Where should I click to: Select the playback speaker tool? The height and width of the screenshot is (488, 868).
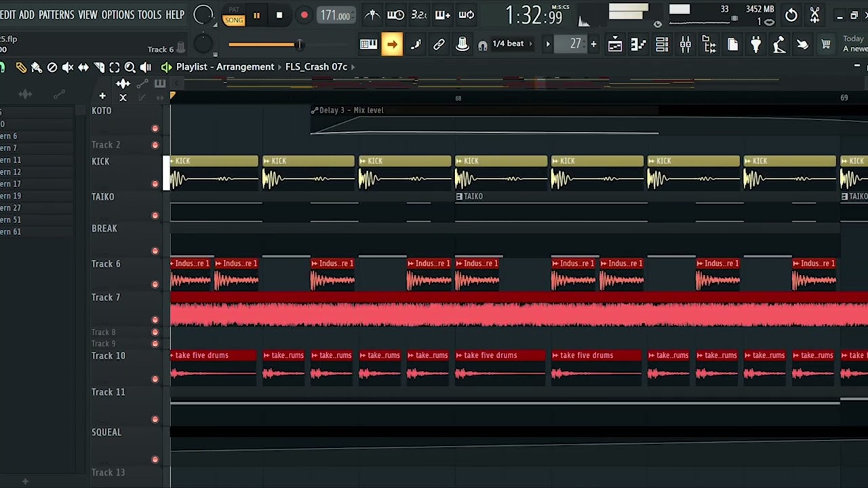145,67
